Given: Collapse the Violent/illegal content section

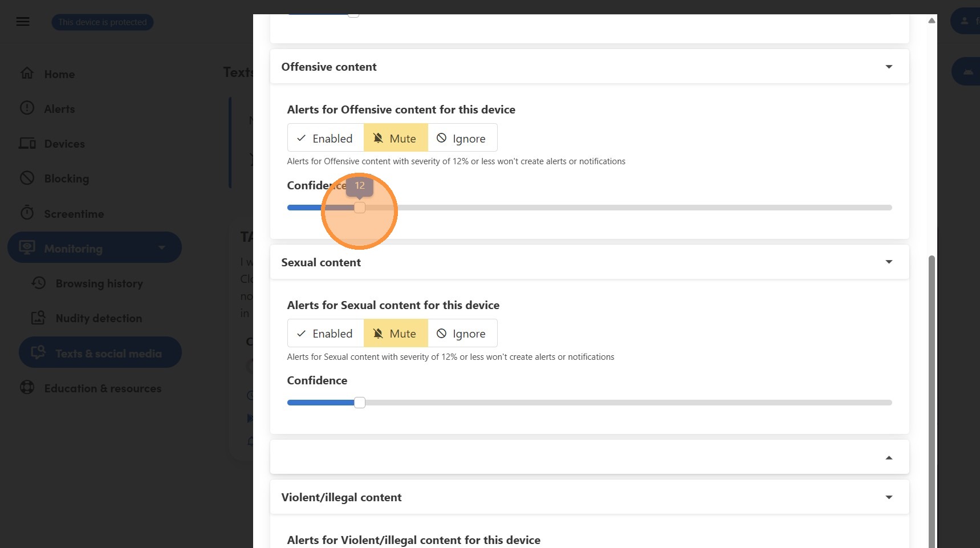Looking at the screenshot, I should tap(888, 497).
